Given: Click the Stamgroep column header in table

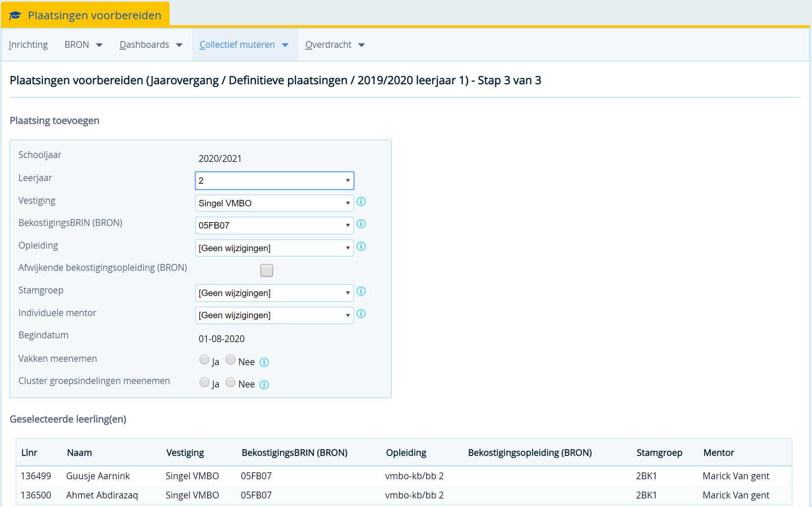Looking at the screenshot, I should pyautogui.click(x=659, y=453).
